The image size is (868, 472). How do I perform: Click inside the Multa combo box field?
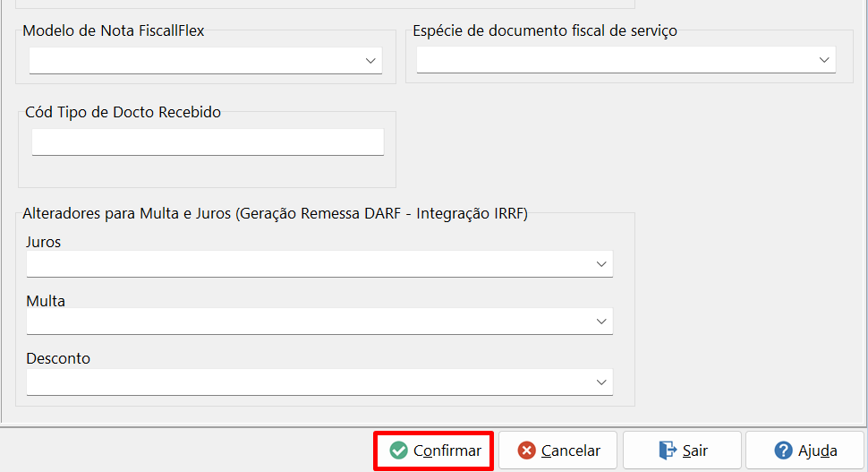click(319, 322)
